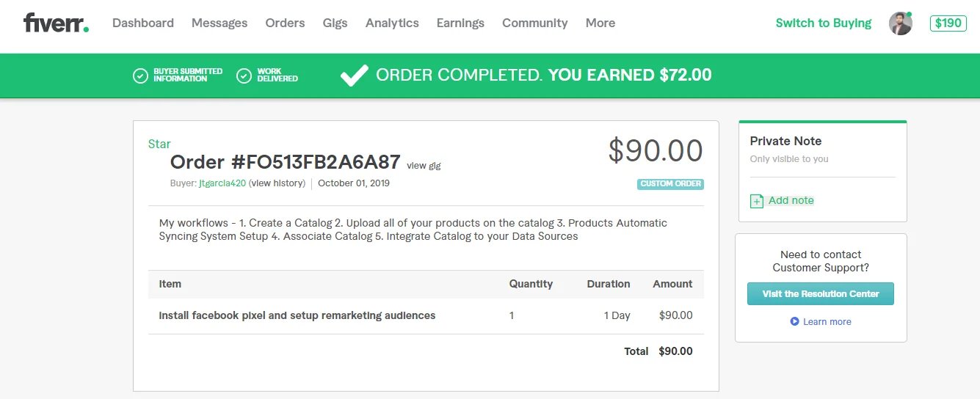The image size is (980, 399).
Task: Go to the Dashboard page
Action: click(143, 23)
